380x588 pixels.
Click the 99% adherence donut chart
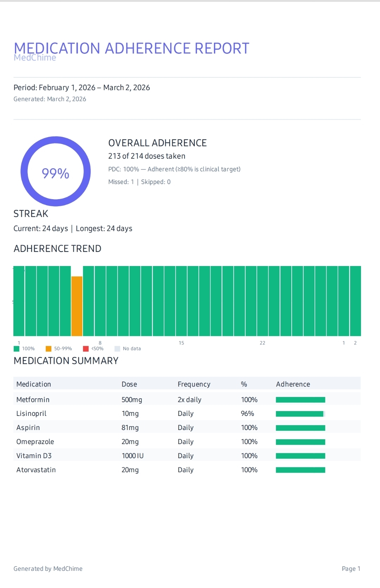(x=56, y=171)
